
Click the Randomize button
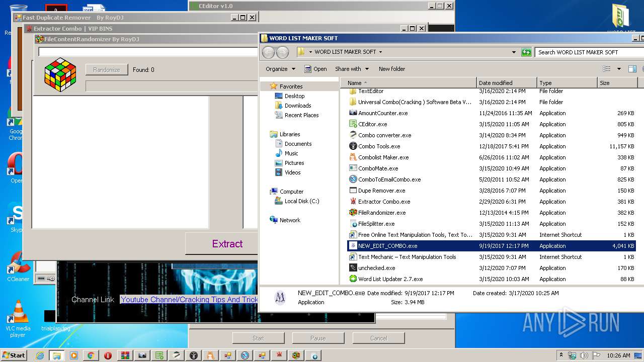point(107,70)
